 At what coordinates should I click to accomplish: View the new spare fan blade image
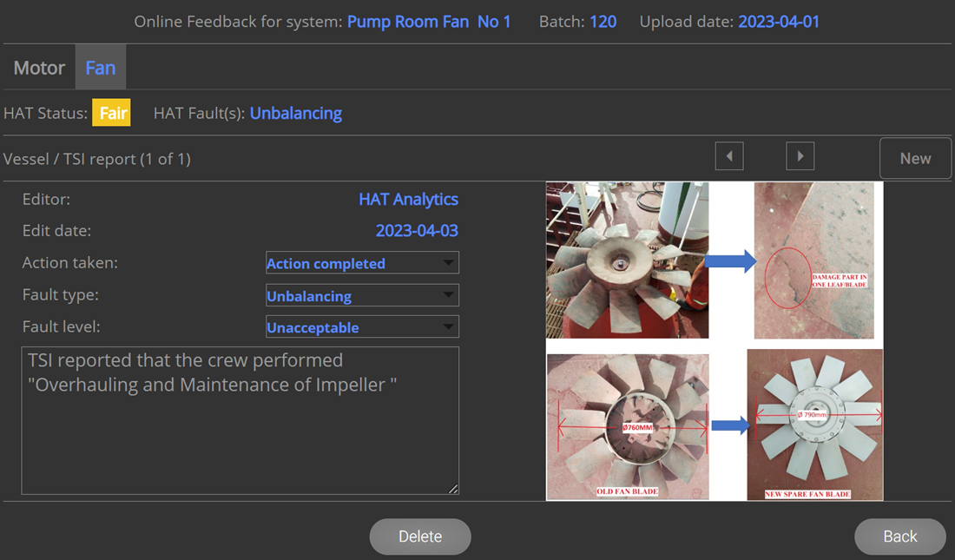814,424
